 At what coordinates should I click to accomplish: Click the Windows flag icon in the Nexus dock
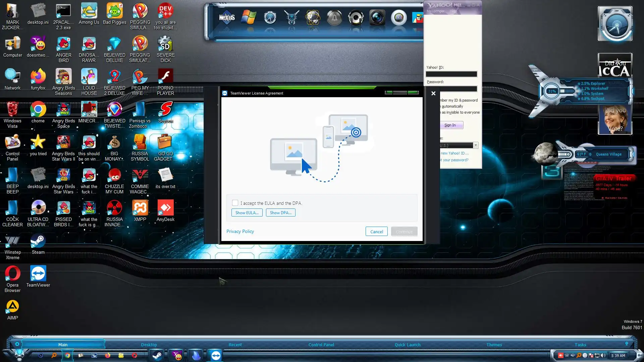248,17
